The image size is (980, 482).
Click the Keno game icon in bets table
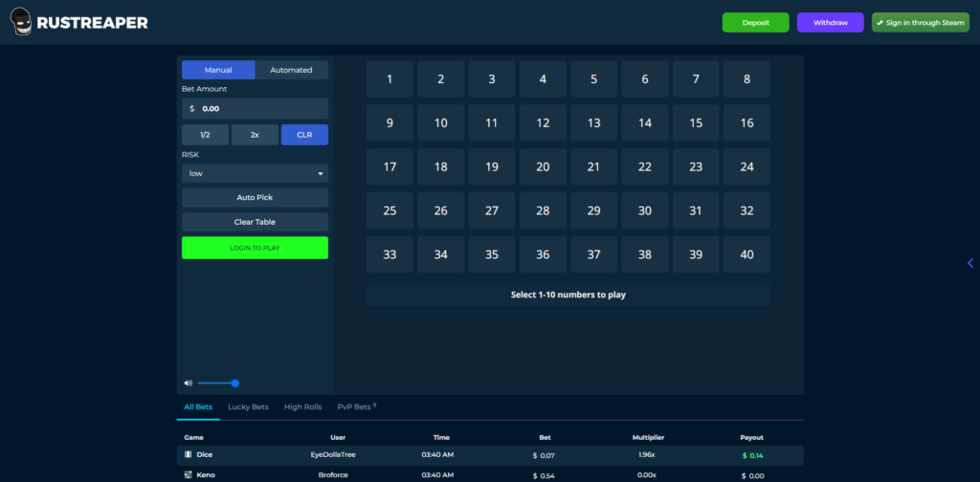click(189, 475)
